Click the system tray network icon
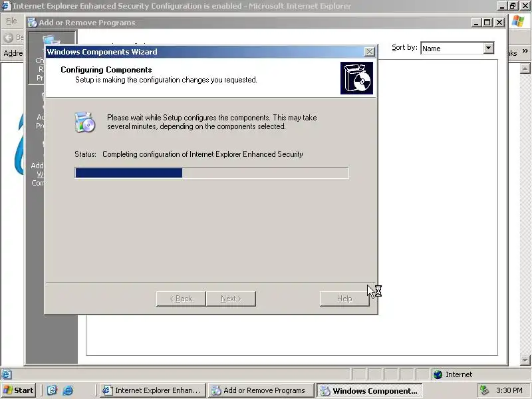 coord(484,390)
